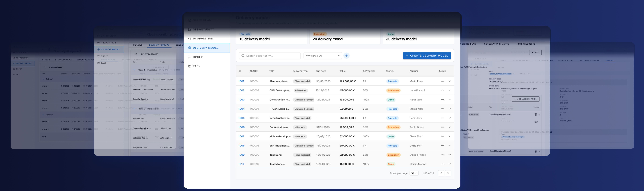Click the Task sidebar icon
644x191 pixels.
[x=189, y=66]
